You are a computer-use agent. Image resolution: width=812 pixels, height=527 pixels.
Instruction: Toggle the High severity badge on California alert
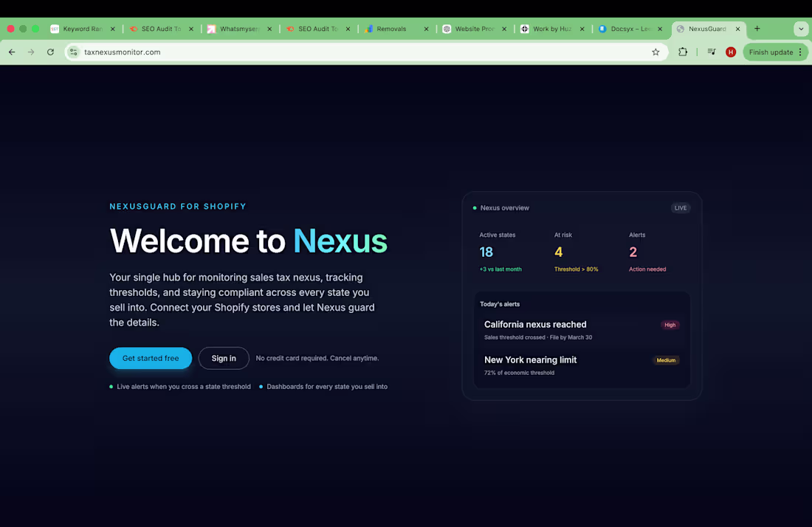coord(670,325)
